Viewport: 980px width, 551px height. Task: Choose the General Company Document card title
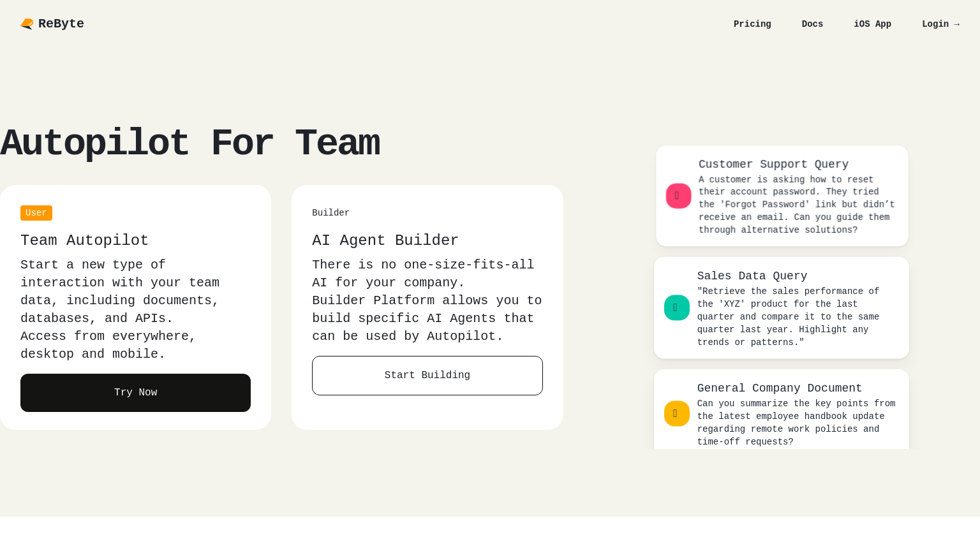click(780, 388)
